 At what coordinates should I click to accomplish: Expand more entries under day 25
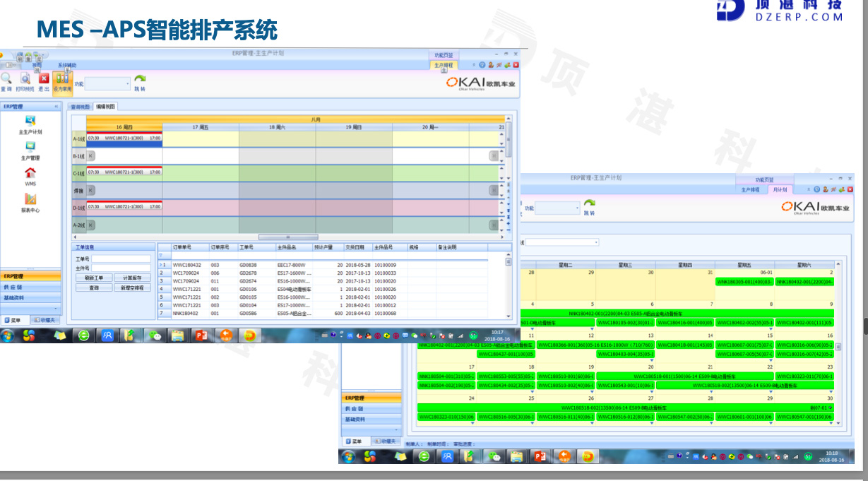click(x=533, y=422)
